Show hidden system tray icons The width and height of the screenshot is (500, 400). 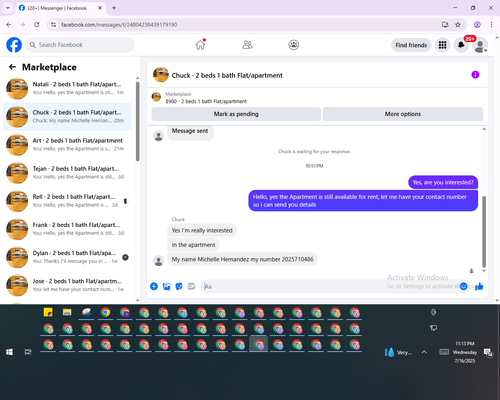[424, 352]
